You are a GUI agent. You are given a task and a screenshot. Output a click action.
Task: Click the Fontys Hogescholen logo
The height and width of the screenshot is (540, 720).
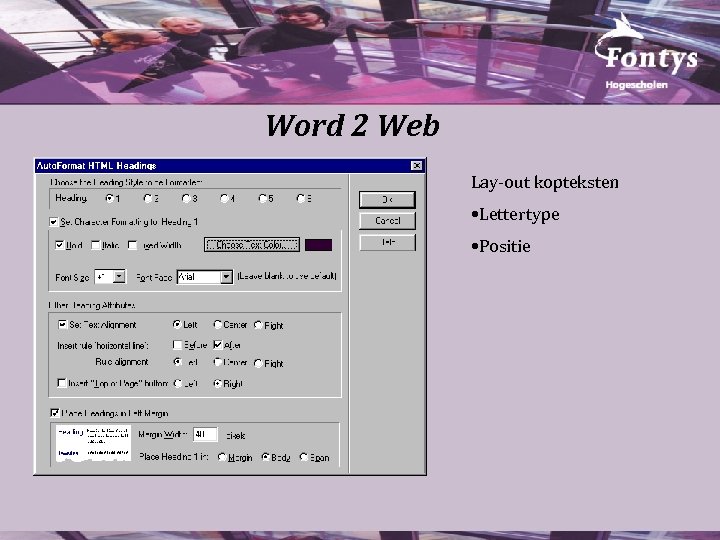(646, 53)
